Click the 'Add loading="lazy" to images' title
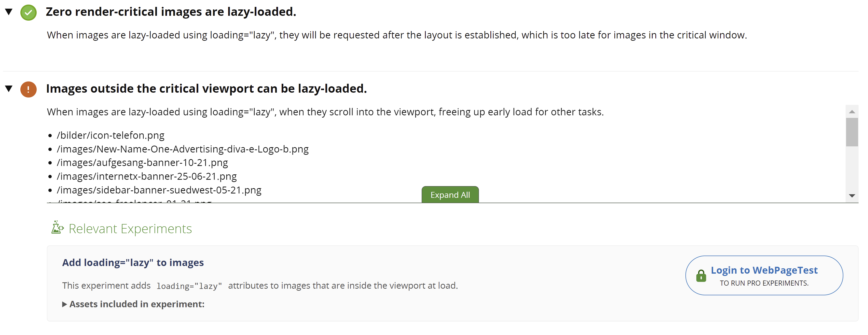The width and height of the screenshot is (868, 335). [133, 262]
